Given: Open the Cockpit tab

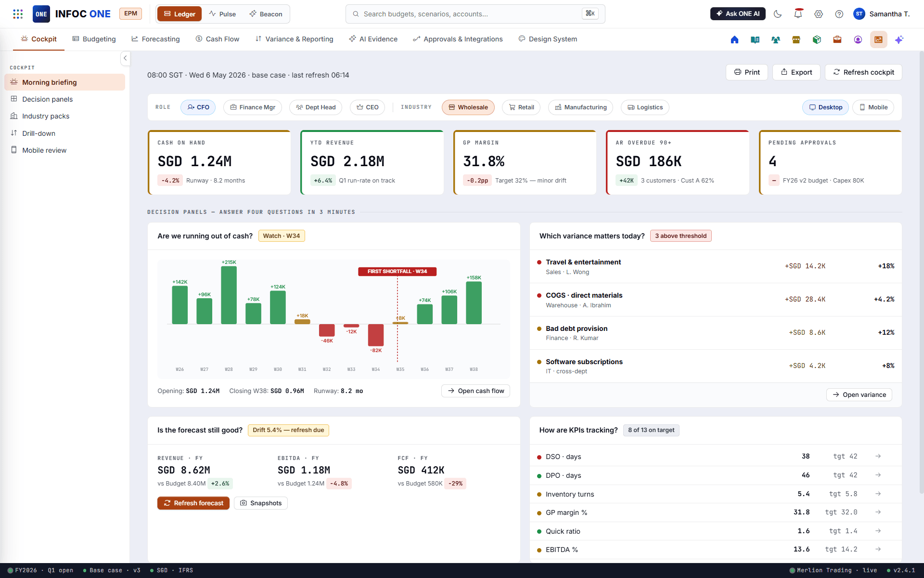Looking at the screenshot, I should 38,39.
